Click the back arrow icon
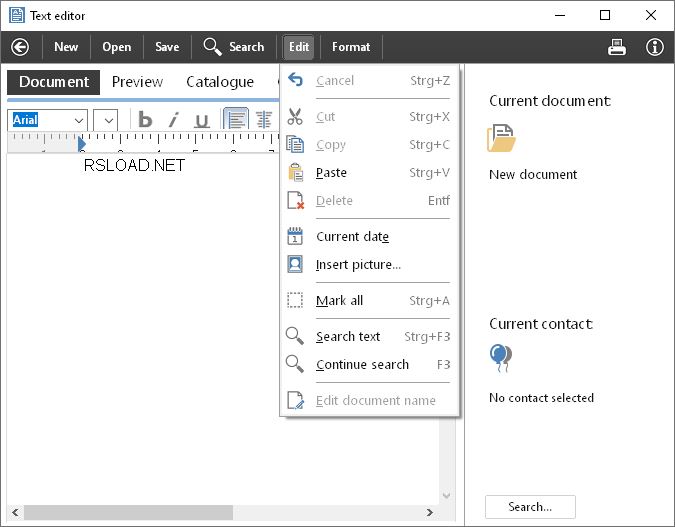 [x=20, y=47]
